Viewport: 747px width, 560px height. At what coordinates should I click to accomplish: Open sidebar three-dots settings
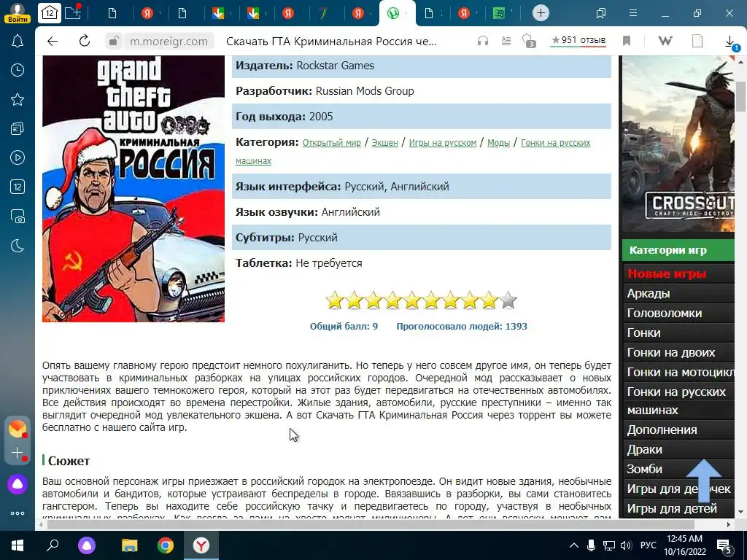(18, 513)
